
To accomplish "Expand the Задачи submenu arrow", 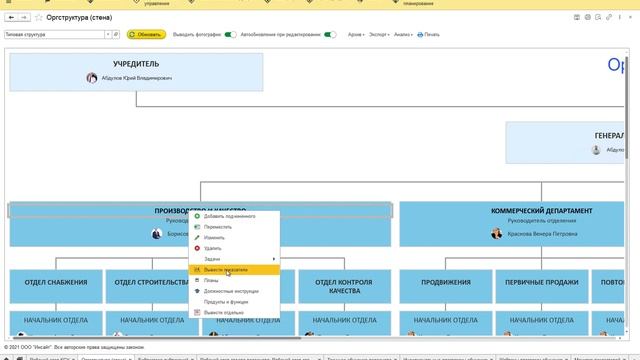I will 274,259.
